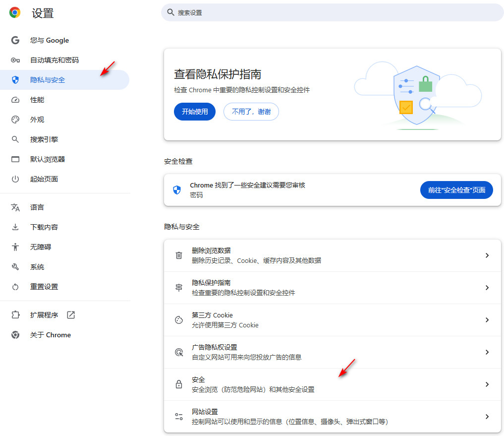Click the shield icon next to 隐私与安全
Viewport: 504px width, 436px height.
[x=15, y=80]
